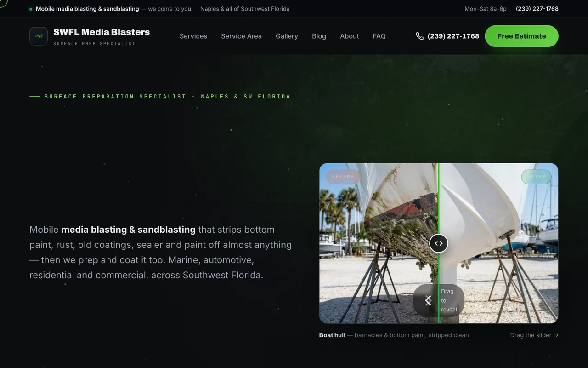Click "Boat hull" caption text
This screenshot has height=368, width=588.
[332, 335]
